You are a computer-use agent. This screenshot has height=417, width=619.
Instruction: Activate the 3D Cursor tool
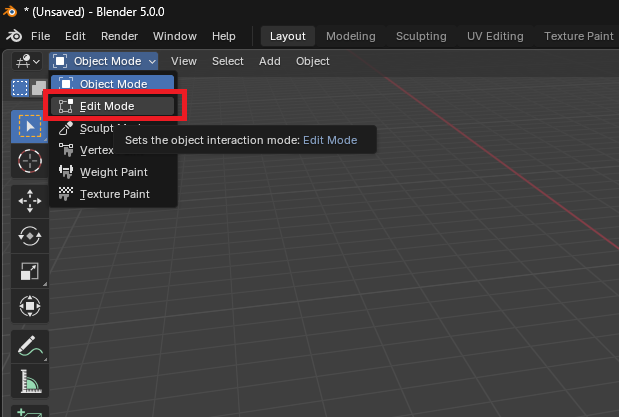[x=29, y=161]
